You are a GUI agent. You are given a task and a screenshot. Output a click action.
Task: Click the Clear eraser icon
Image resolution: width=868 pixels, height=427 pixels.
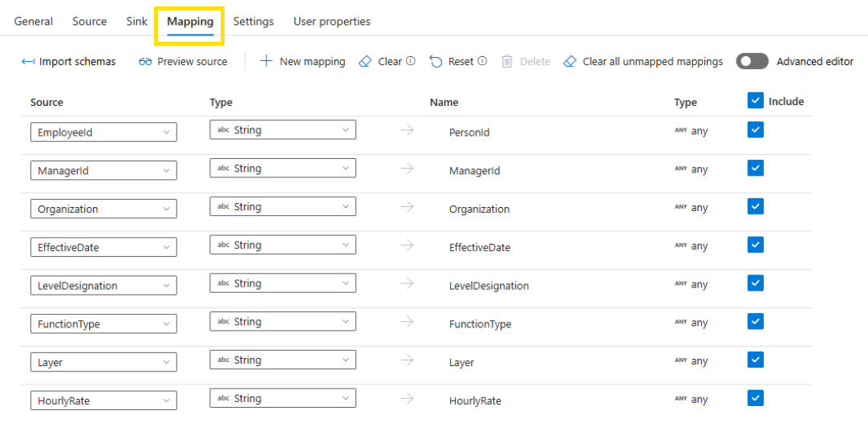[x=366, y=62]
